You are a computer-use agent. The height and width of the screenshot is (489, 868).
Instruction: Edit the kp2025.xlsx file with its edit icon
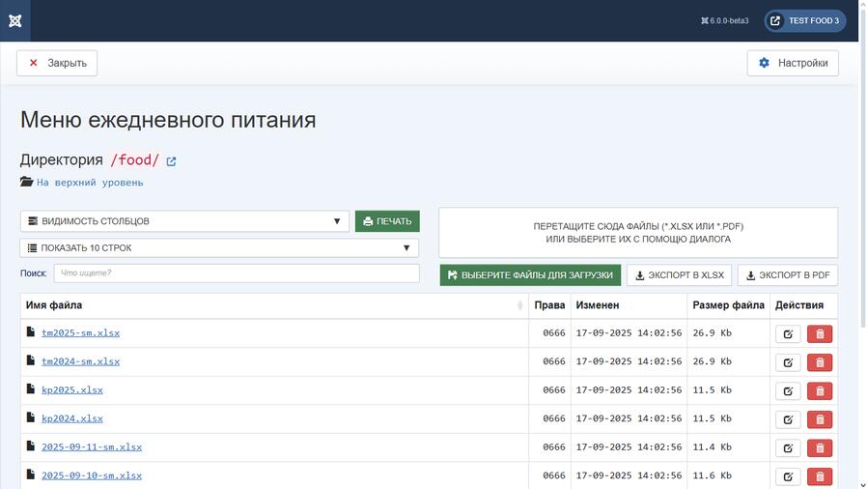(788, 391)
